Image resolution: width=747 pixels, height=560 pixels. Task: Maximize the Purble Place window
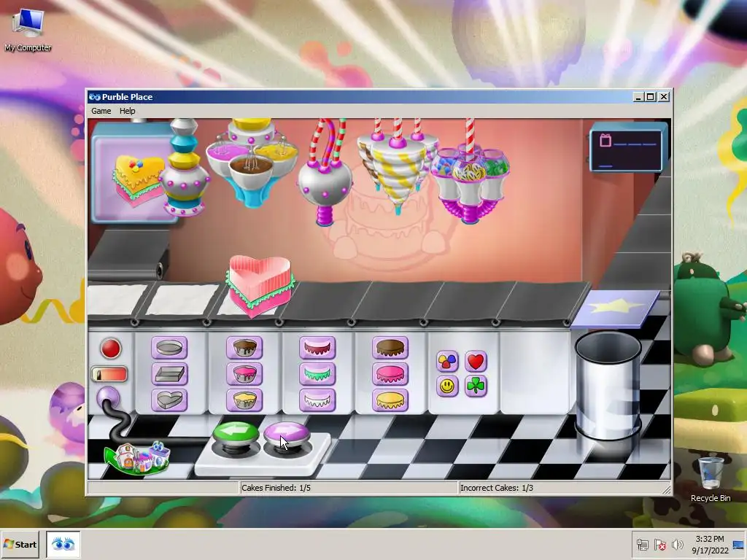(650, 97)
